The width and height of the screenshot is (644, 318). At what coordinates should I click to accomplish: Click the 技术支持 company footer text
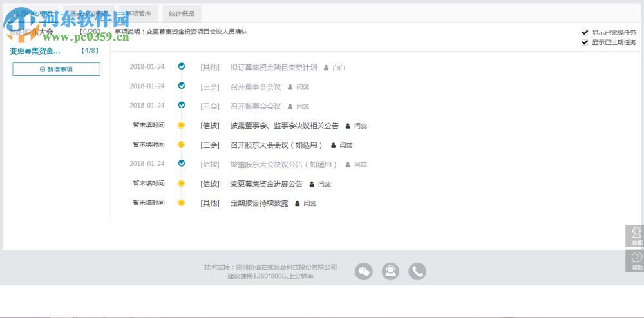(270, 267)
